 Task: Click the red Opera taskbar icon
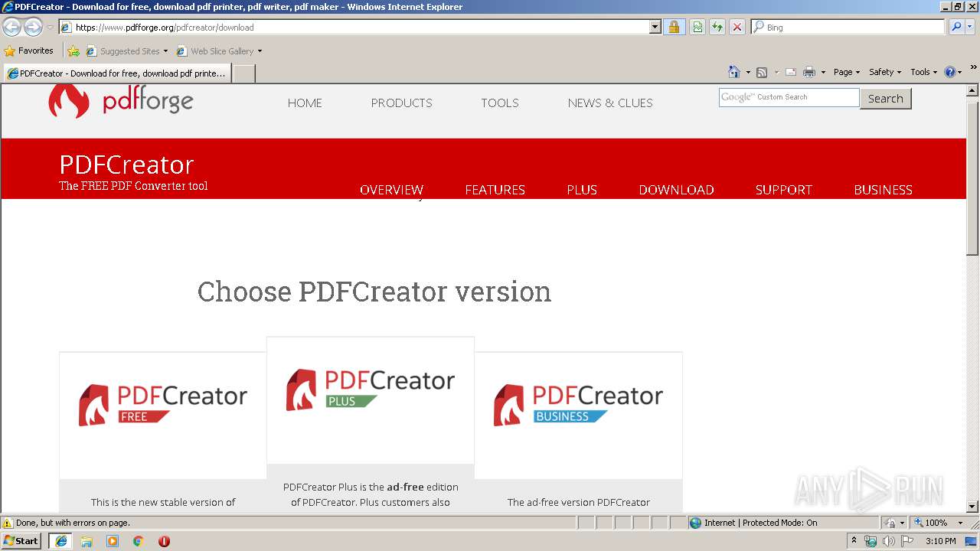(164, 541)
